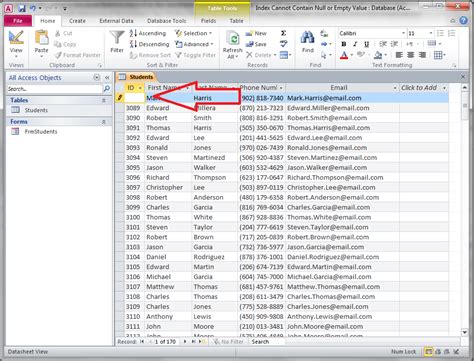Open the FrmStudents form

point(41,132)
